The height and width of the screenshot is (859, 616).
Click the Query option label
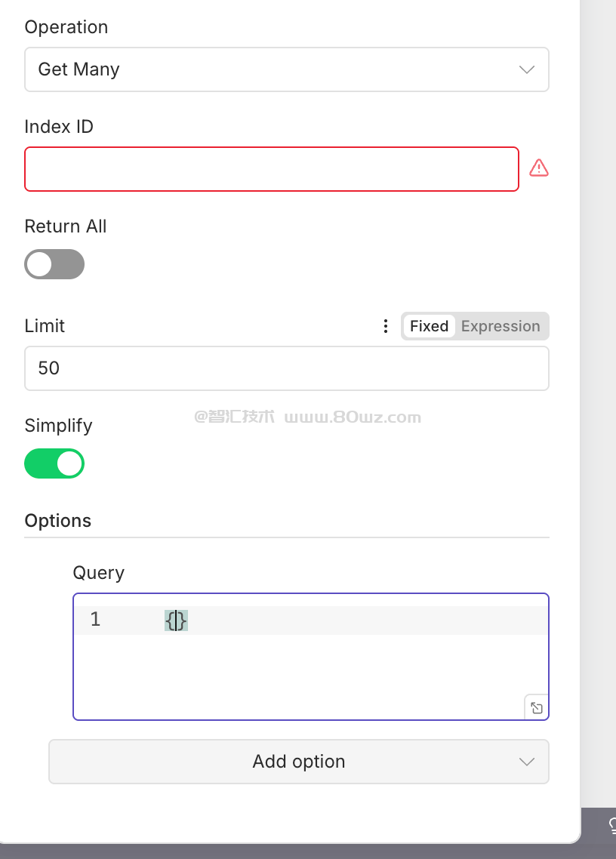pyautogui.click(x=99, y=573)
